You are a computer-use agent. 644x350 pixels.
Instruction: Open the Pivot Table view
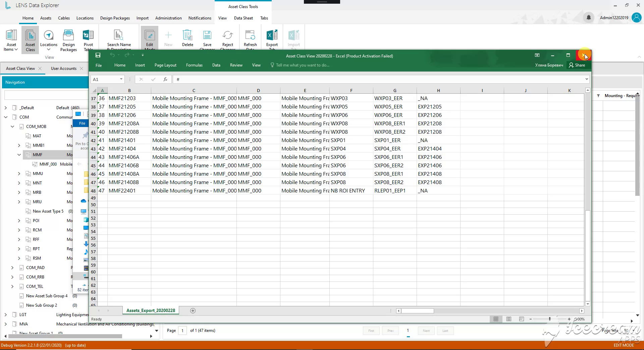pyautogui.click(x=88, y=40)
